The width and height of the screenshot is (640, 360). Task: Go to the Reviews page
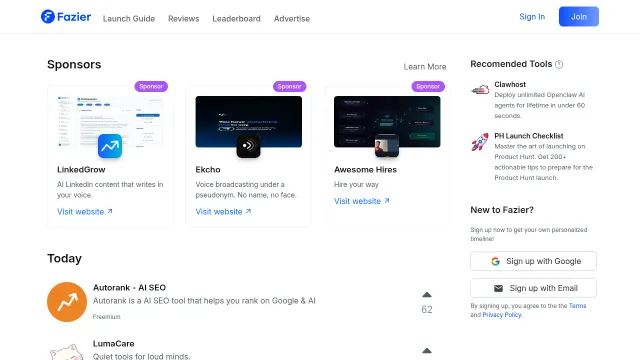click(x=184, y=19)
